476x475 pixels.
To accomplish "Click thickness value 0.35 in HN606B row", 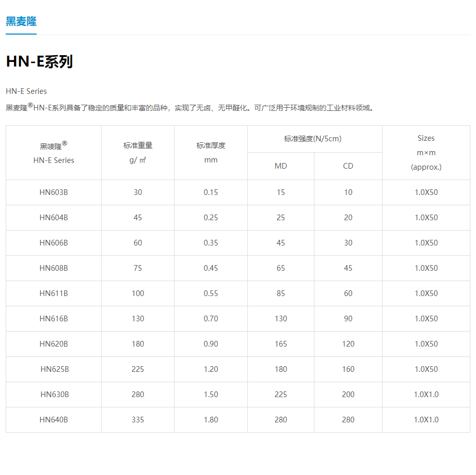I will [211, 243].
